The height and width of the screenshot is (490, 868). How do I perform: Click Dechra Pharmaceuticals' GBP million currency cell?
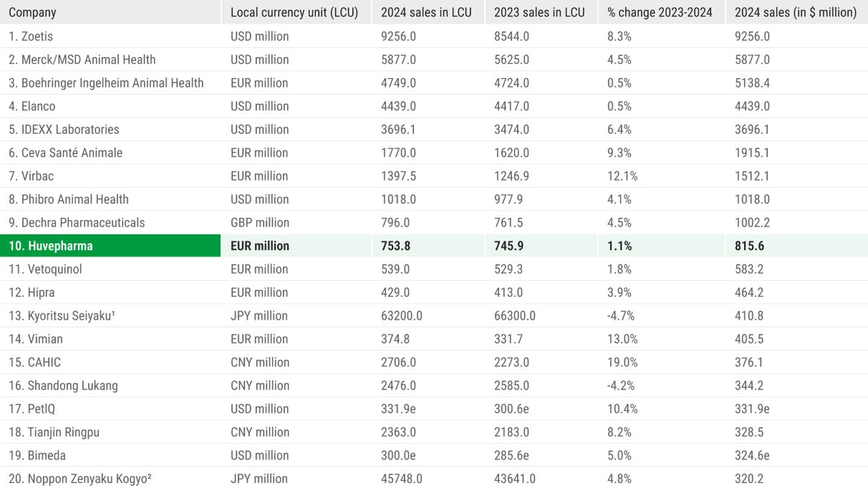tap(260, 222)
